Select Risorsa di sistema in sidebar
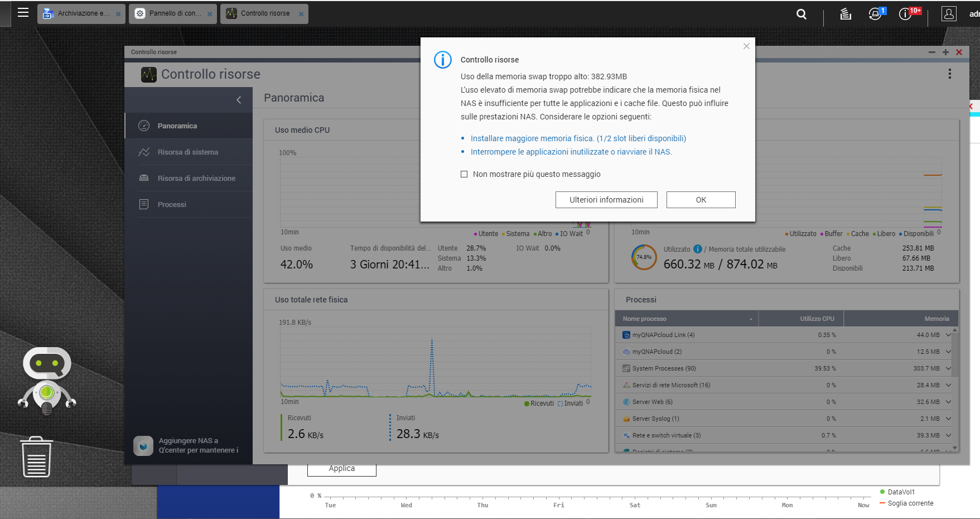980x519 pixels. click(188, 152)
